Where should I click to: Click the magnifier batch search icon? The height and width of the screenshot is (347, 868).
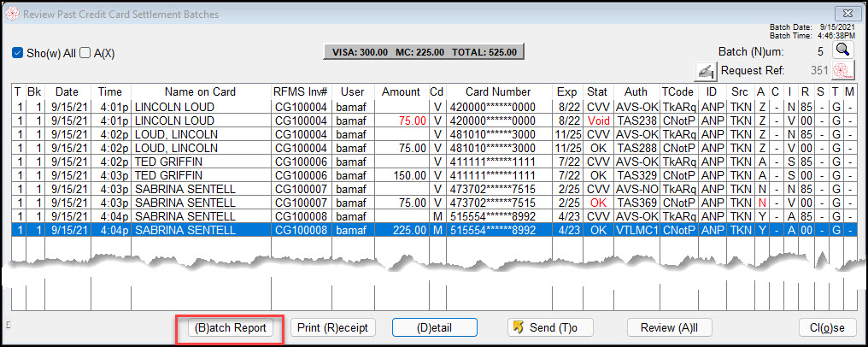tap(843, 50)
